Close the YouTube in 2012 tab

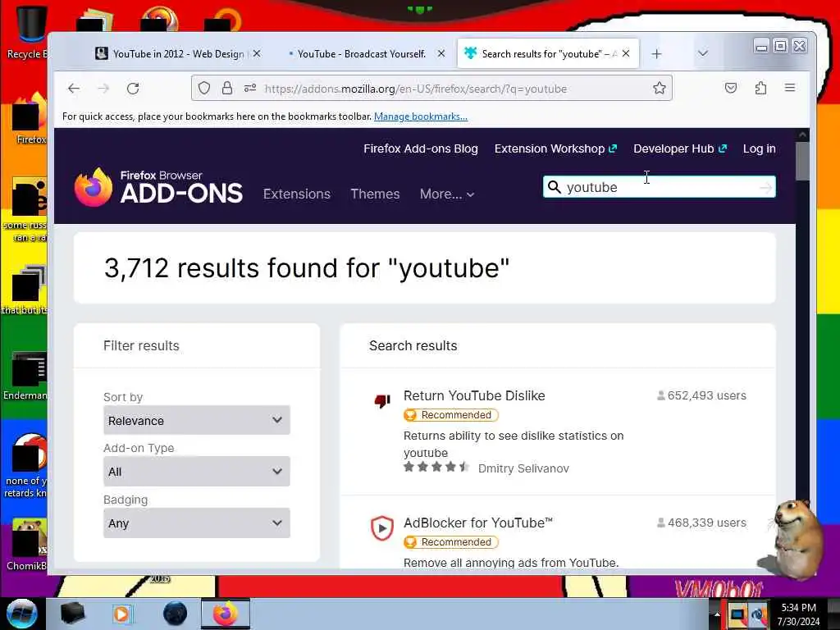257,53
